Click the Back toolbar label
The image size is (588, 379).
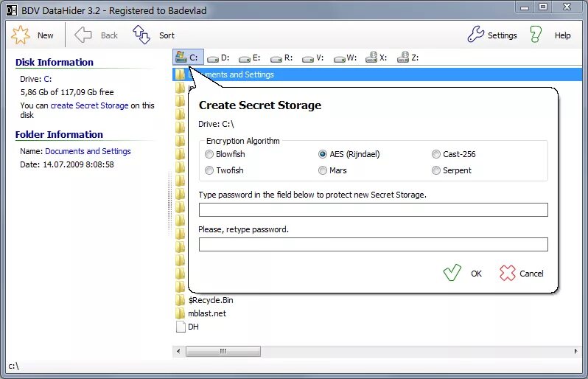(109, 35)
